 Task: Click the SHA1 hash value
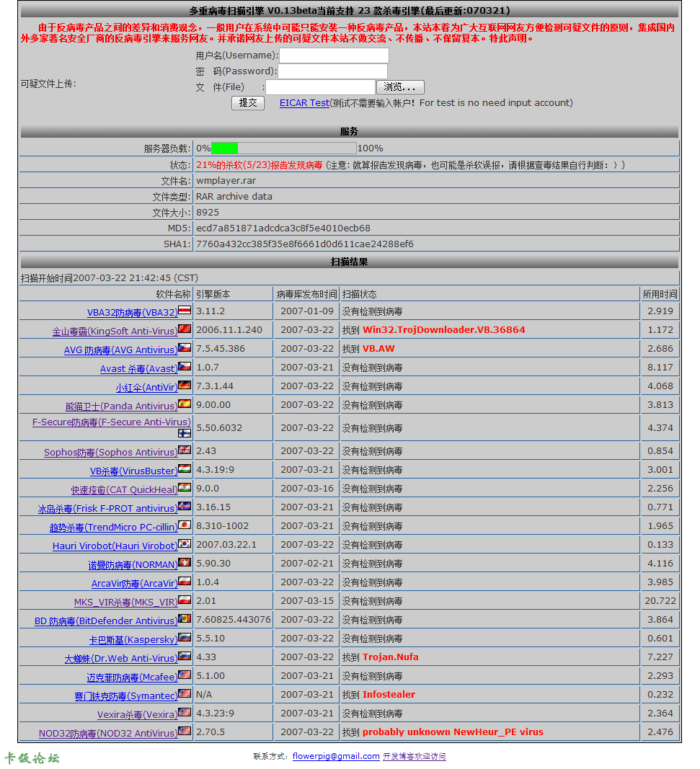[305, 244]
